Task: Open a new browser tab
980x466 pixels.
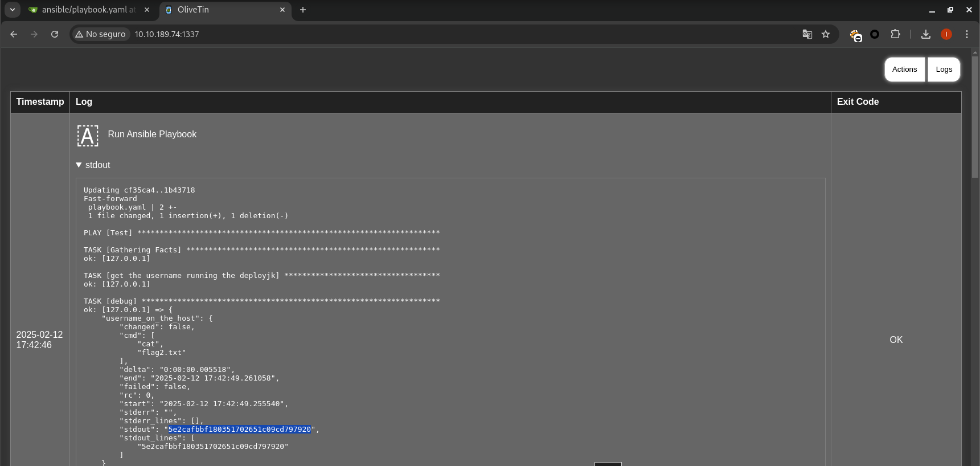Action: 303,10
